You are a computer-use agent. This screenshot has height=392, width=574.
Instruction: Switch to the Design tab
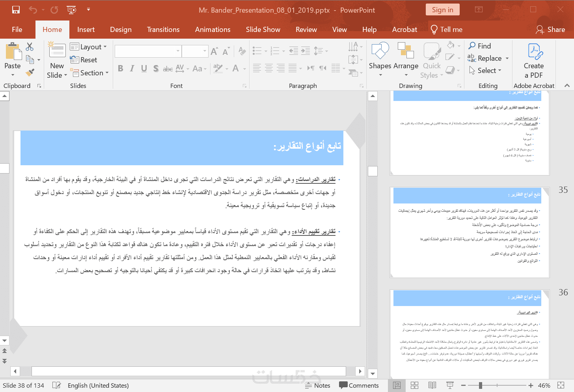point(121,30)
